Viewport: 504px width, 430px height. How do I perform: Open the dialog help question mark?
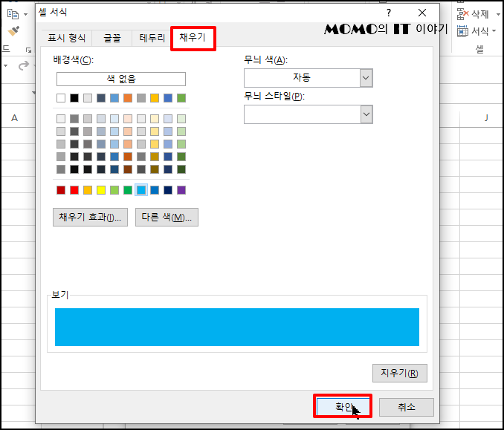coord(389,13)
